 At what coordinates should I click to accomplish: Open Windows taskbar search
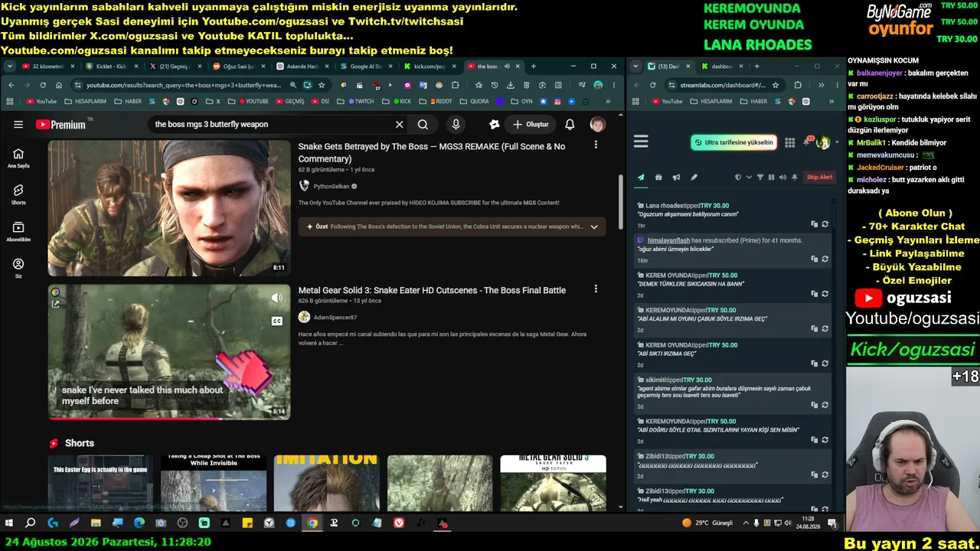click(x=31, y=523)
